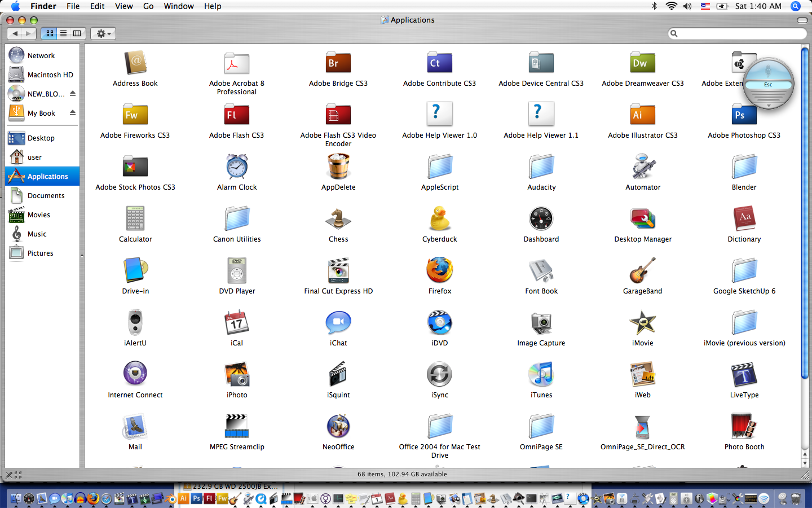Open the NeoOffice app icon
The image size is (812, 508).
click(338, 427)
